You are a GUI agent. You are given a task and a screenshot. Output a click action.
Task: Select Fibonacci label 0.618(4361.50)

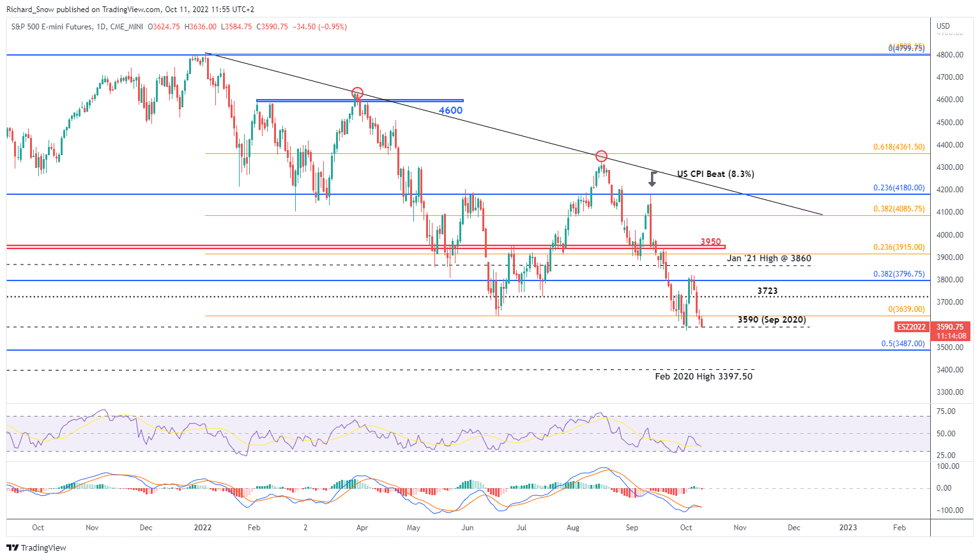(899, 147)
